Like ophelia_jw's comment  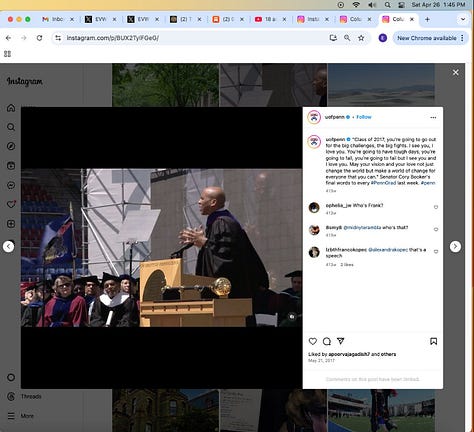(436, 207)
